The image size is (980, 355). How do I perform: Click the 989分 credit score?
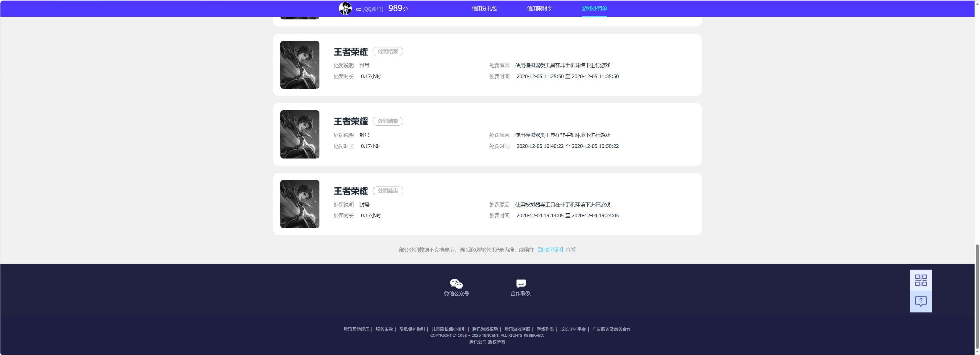click(398, 8)
